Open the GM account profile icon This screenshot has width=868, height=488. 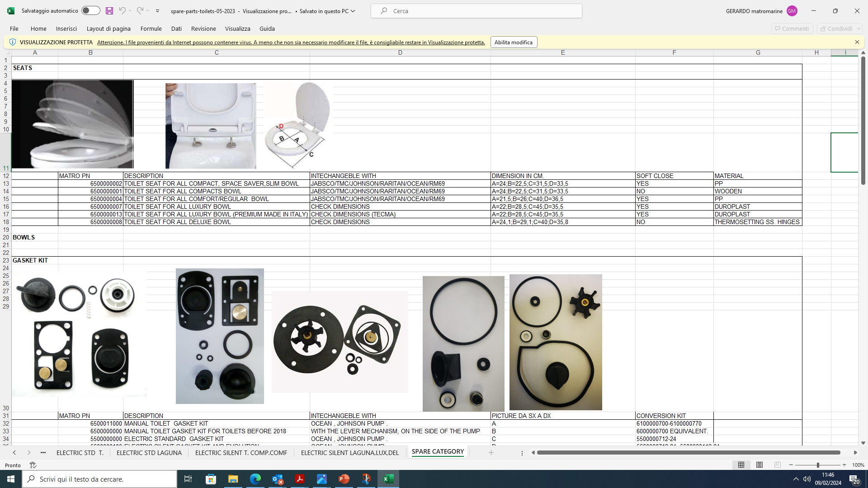click(792, 11)
